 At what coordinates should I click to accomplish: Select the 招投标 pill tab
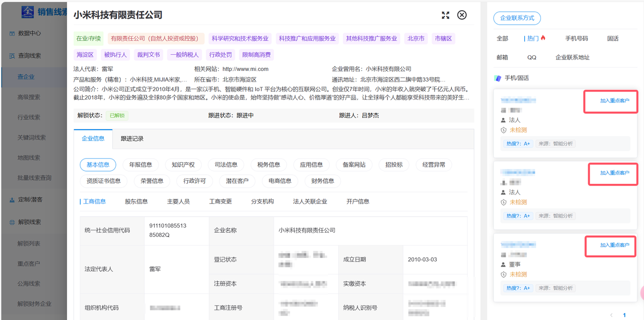pyautogui.click(x=394, y=165)
